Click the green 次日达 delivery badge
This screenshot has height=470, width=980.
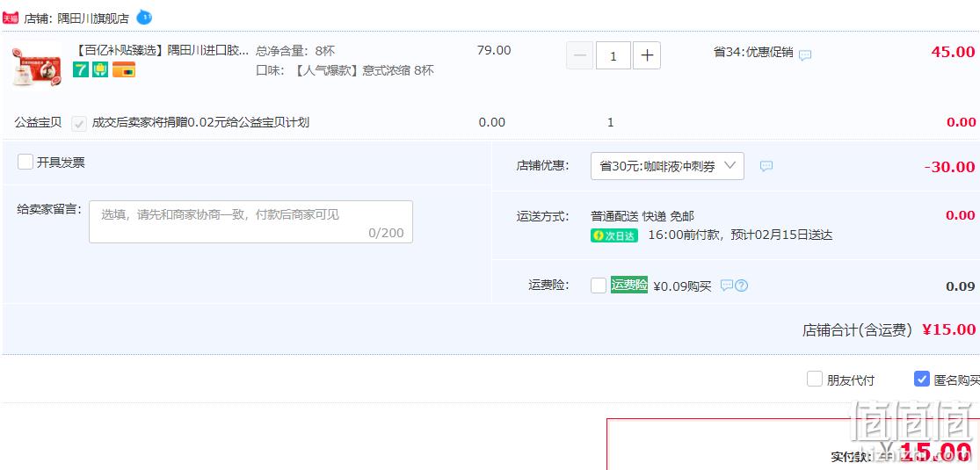click(x=613, y=235)
